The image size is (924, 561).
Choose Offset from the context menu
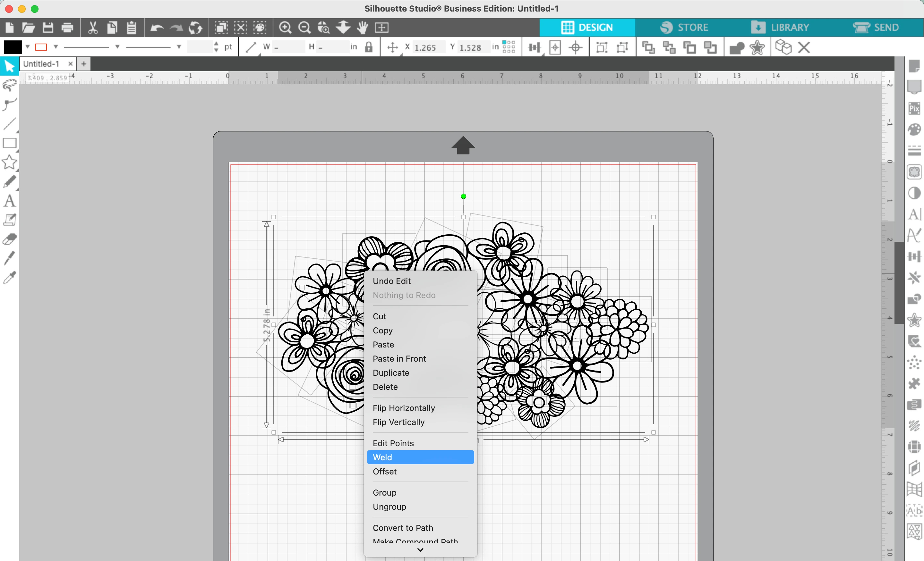(x=420, y=472)
